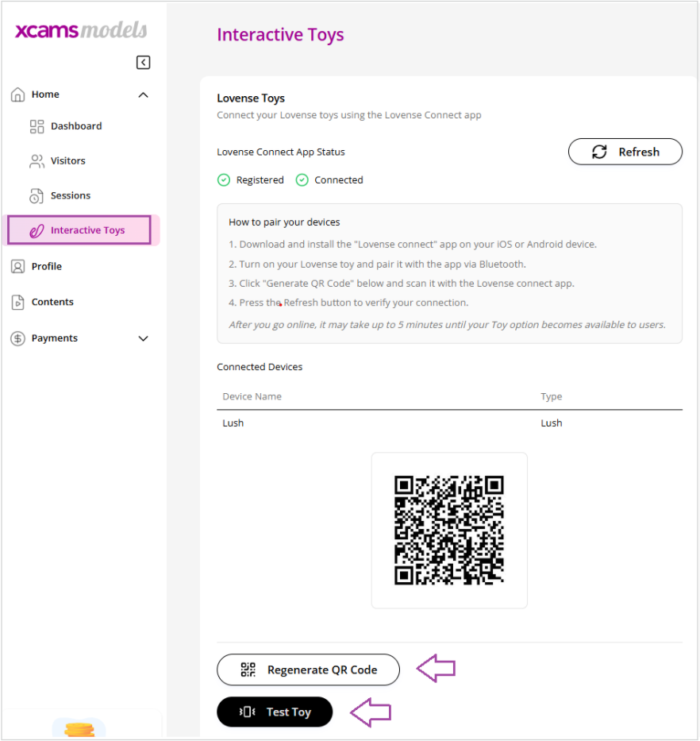Click the Home house icon
This screenshot has width=700, height=741.
[x=18, y=95]
